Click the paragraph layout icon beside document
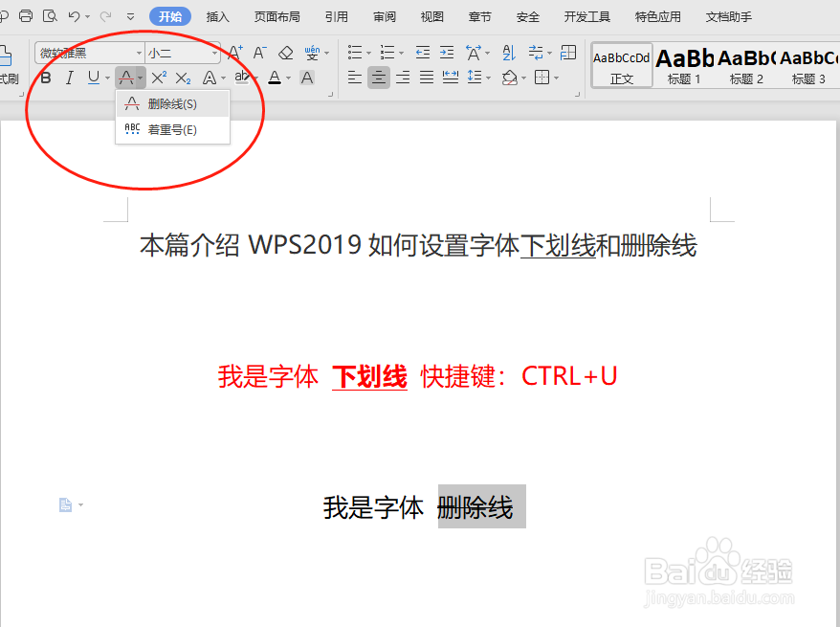Viewport: 840px width, 627px height. pyautogui.click(x=65, y=504)
